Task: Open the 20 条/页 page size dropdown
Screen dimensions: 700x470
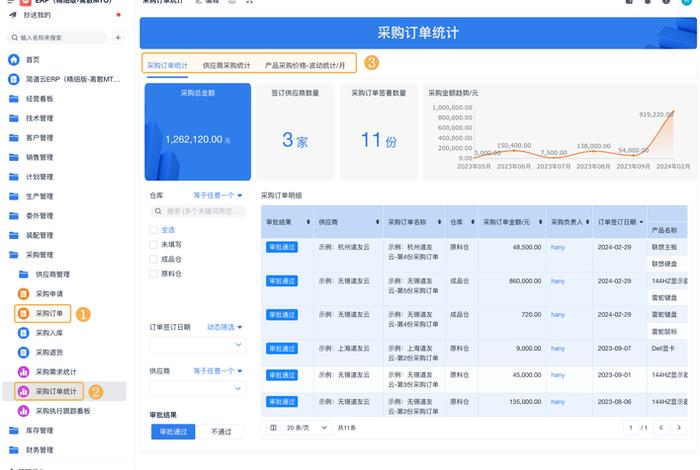Action: (x=298, y=427)
